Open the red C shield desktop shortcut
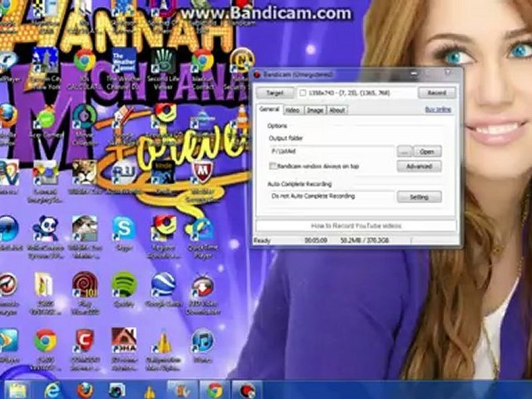532x399 pixels. pyautogui.click(x=84, y=341)
